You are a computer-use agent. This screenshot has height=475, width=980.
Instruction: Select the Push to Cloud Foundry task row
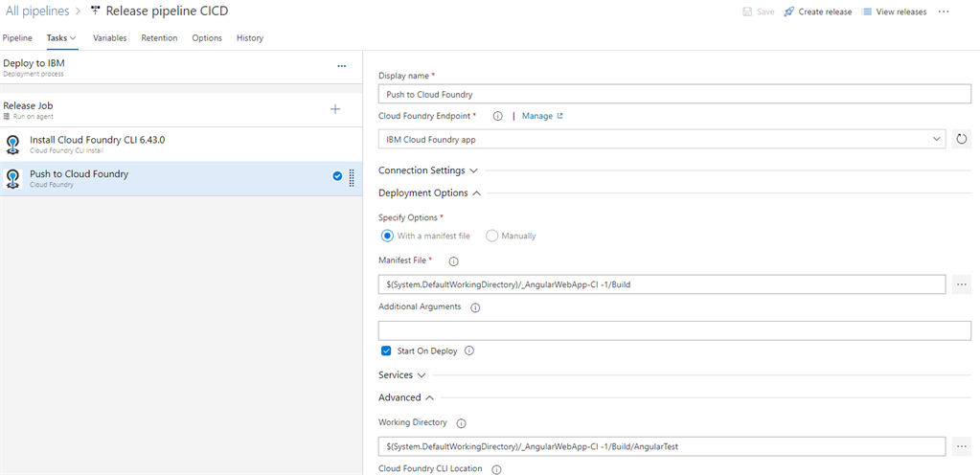click(181, 179)
